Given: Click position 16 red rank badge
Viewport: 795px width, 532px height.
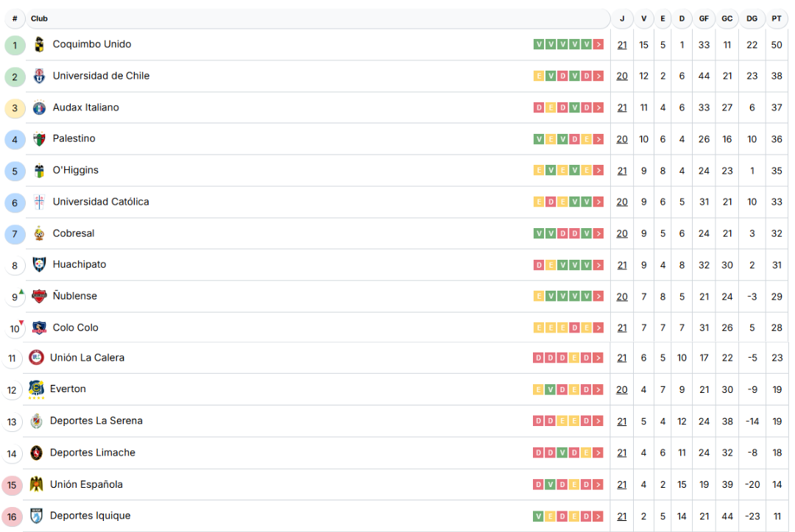Looking at the screenshot, I should coord(13,517).
